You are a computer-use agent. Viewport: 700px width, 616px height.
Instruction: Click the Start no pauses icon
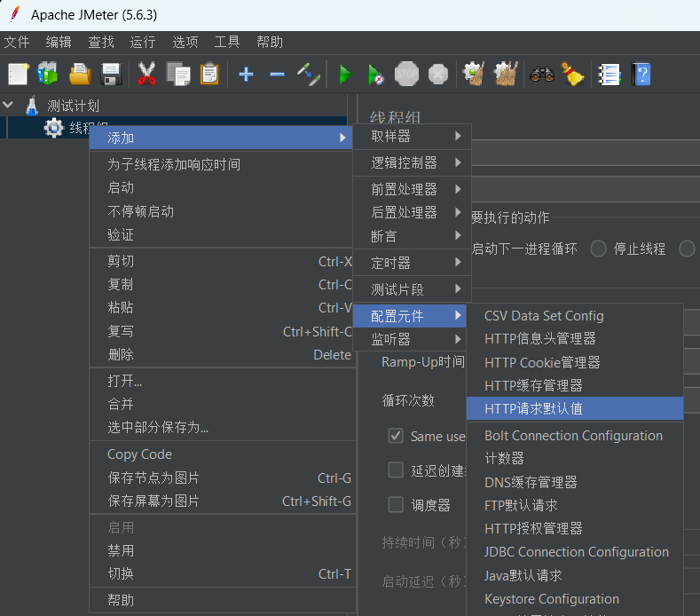coord(375,75)
